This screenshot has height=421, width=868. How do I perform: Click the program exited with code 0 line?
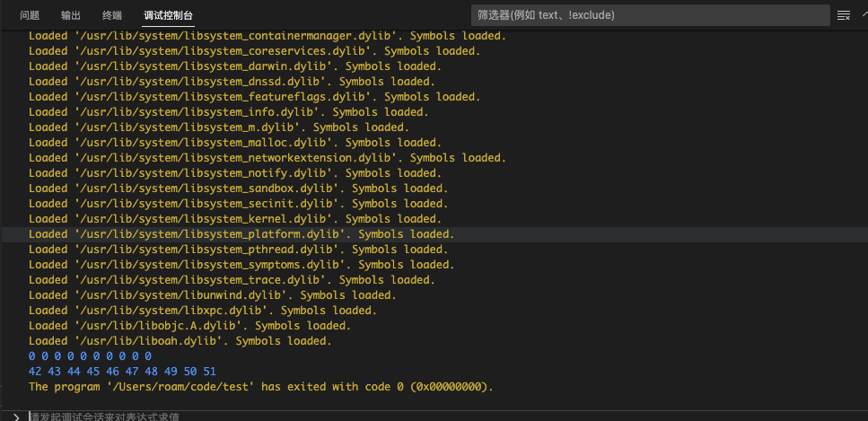pos(261,387)
